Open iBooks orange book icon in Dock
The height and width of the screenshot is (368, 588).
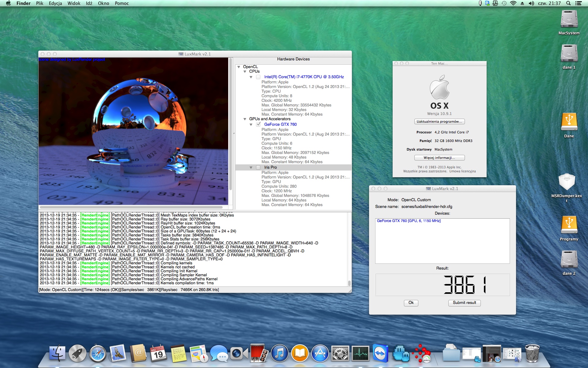[300, 354]
